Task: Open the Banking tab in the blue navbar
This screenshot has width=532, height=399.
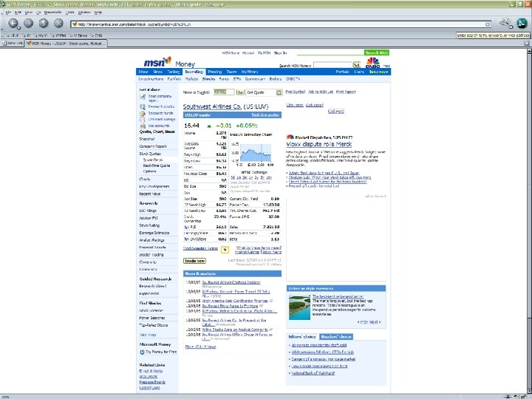Action: pos(174,72)
